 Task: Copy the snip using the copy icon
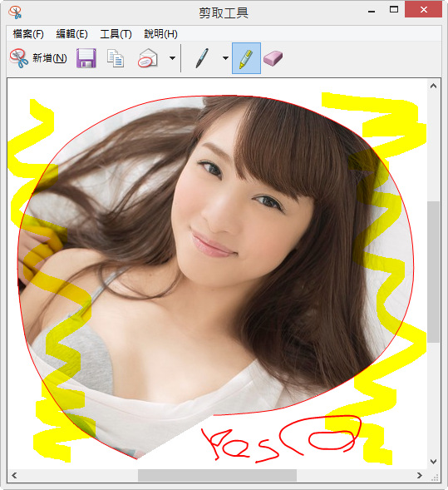tap(116, 58)
